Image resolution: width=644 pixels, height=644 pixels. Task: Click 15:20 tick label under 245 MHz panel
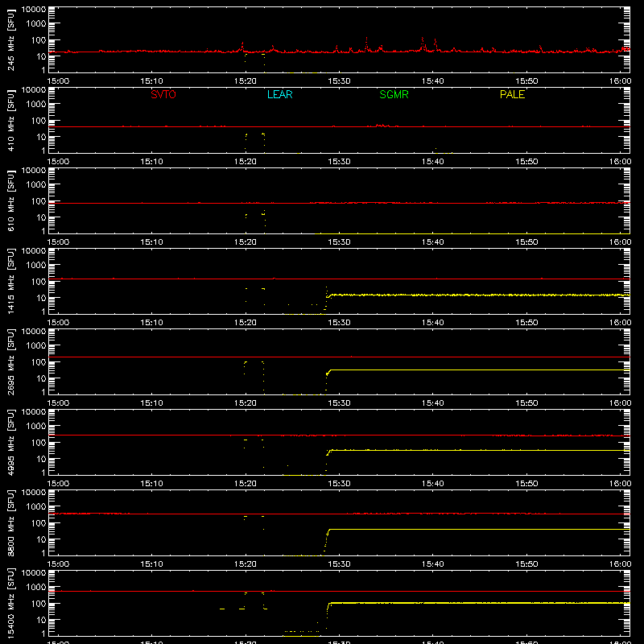(x=246, y=81)
